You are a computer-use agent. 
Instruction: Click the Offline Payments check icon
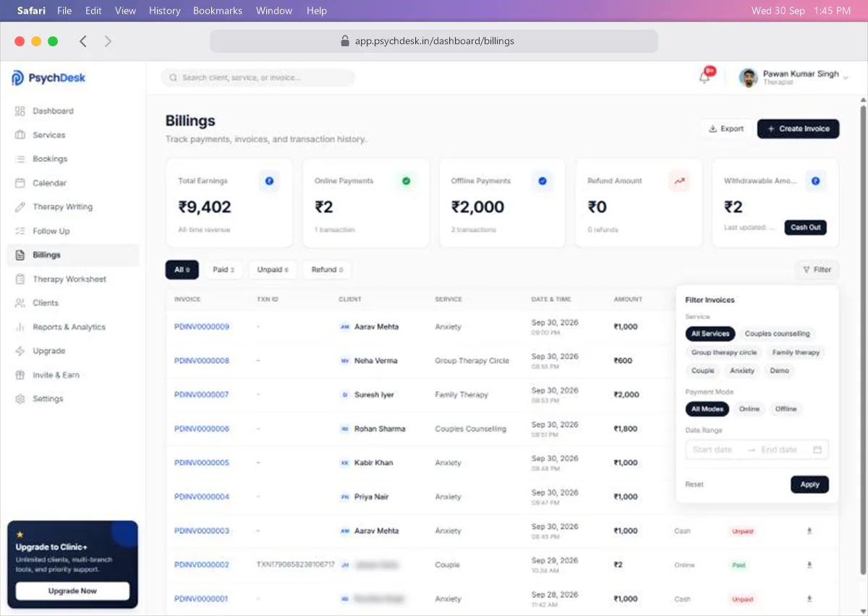click(x=542, y=181)
